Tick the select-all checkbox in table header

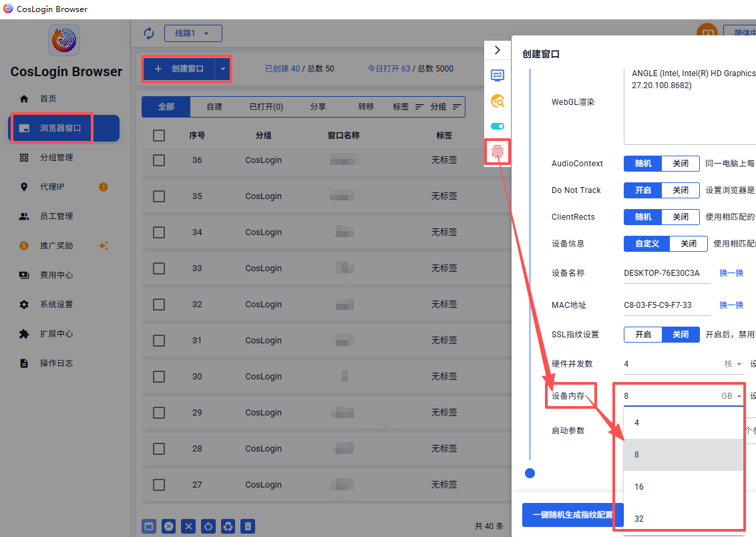tap(159, 136)
